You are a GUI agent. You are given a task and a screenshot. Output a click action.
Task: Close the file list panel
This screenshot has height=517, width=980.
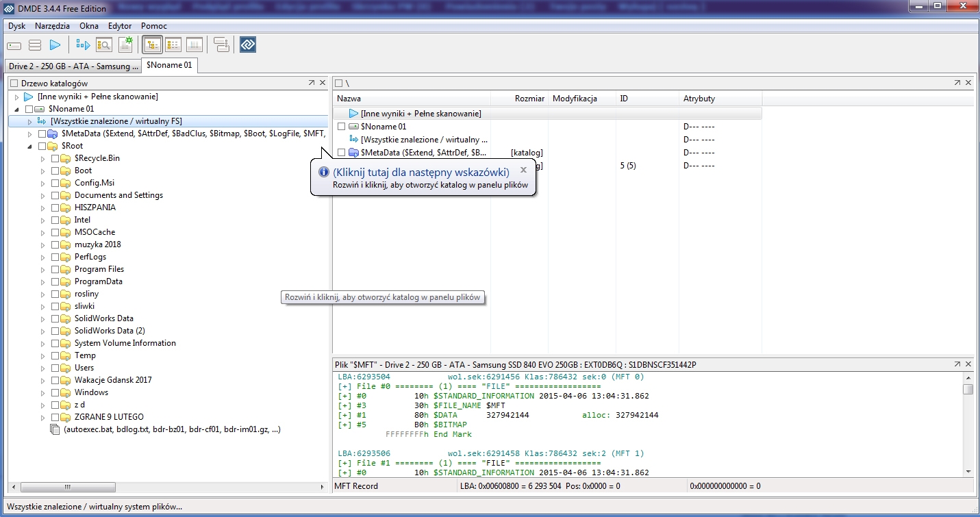(968, 83)
